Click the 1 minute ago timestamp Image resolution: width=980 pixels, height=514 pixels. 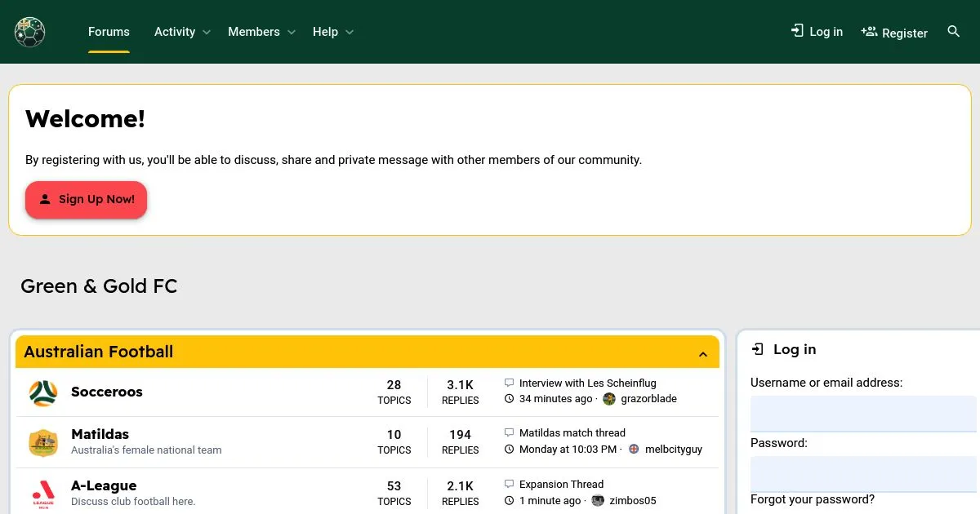point(550,500)
